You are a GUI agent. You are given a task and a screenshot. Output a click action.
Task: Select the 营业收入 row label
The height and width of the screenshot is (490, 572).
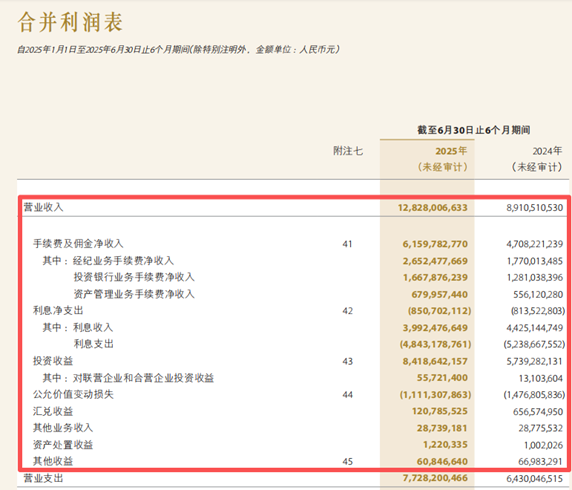coord(43,207)
